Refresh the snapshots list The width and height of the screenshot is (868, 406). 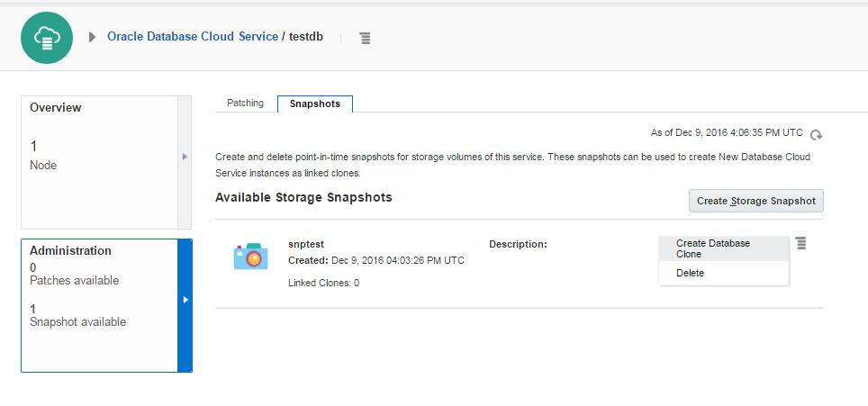pyautogui.click(x=816, y=135)
